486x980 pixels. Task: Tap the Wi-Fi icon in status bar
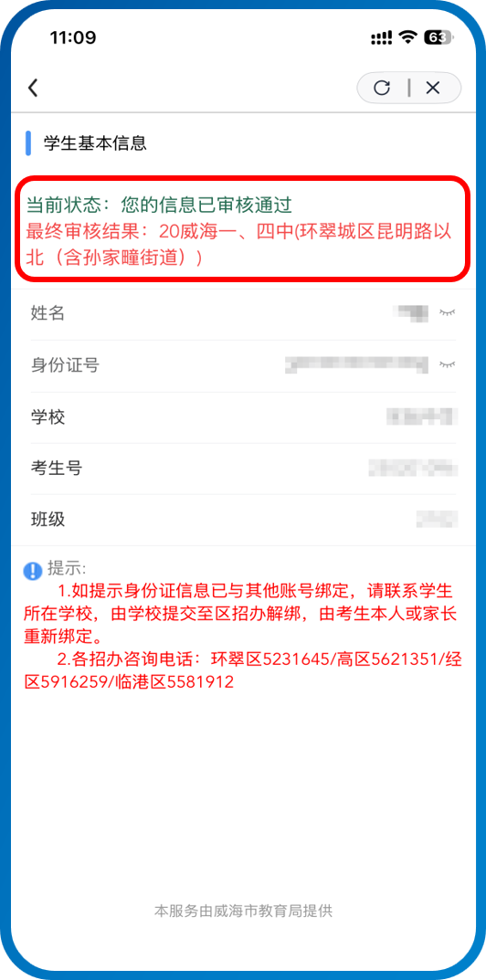pyautogui.click(x=409, y=37)
